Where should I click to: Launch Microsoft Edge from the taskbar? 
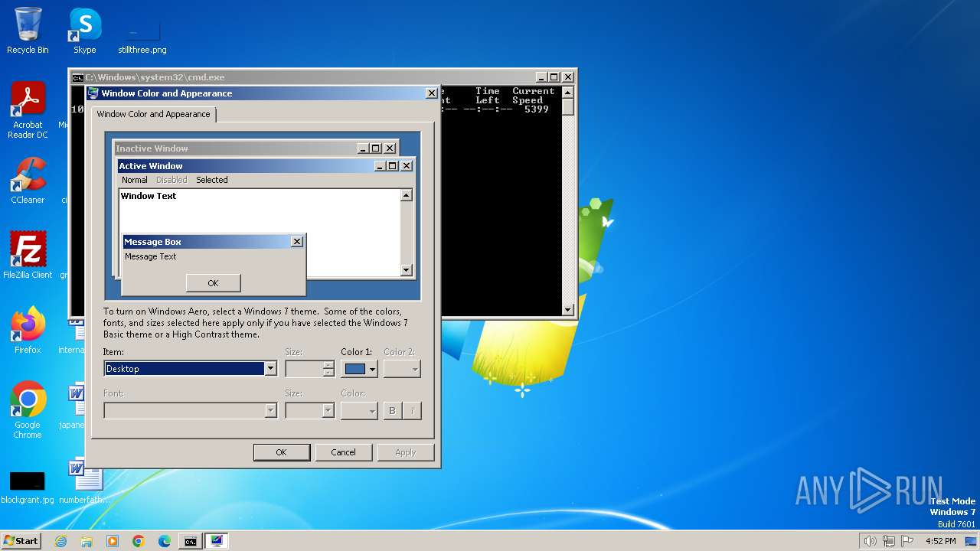tap(165, 541)
